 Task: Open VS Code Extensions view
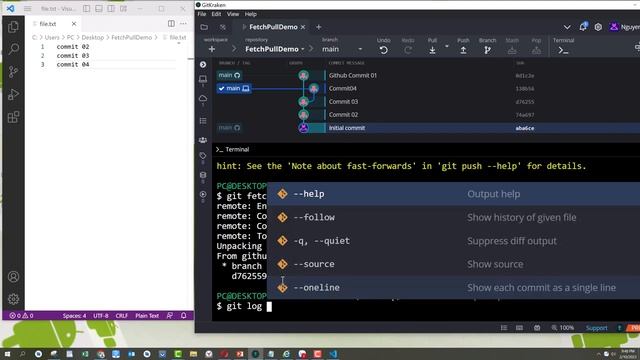13,117
